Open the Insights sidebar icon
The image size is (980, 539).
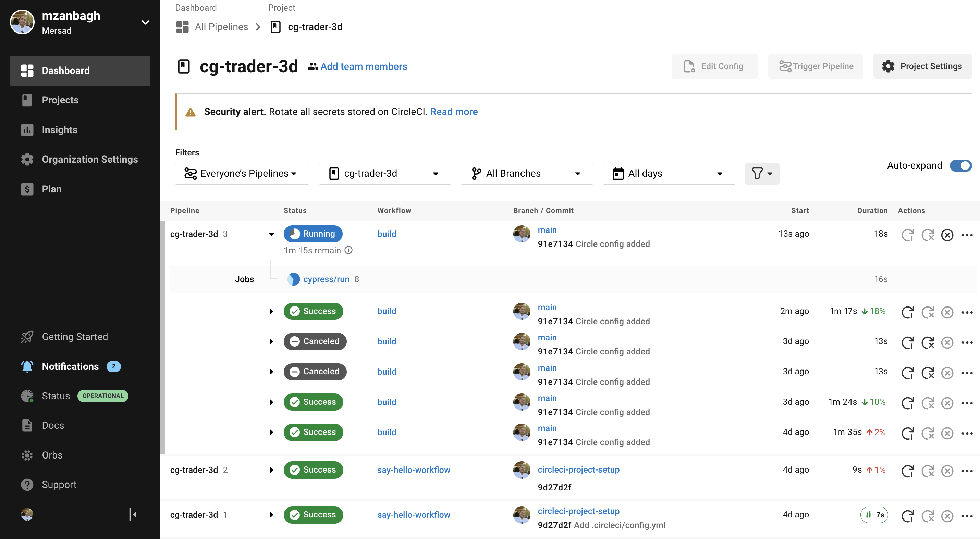(27, 130)
